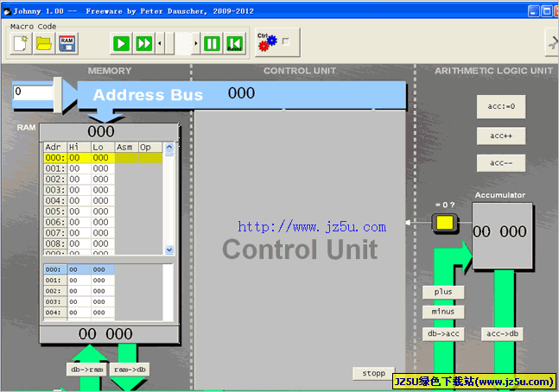Save the RAM using the disk icon

click(66, 43)
